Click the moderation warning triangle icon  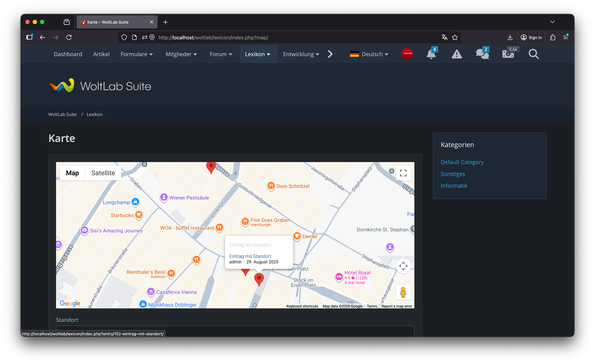click(x=456, y=54)
